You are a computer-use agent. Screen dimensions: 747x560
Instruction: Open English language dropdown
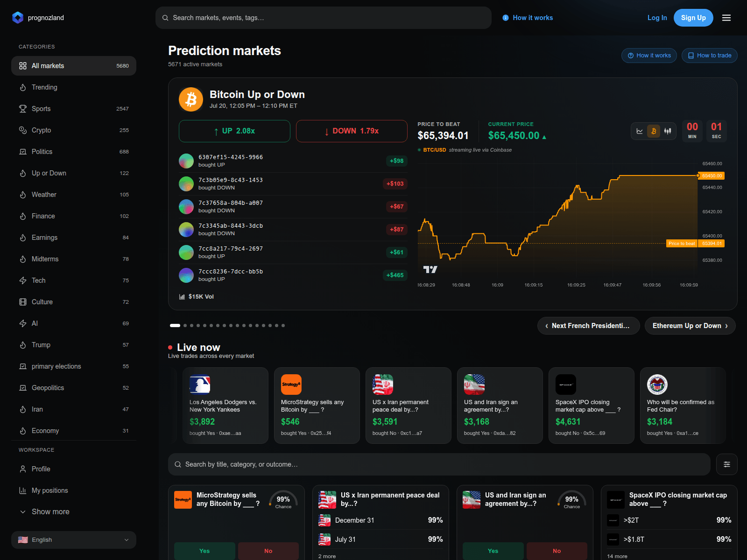(74, 540)
